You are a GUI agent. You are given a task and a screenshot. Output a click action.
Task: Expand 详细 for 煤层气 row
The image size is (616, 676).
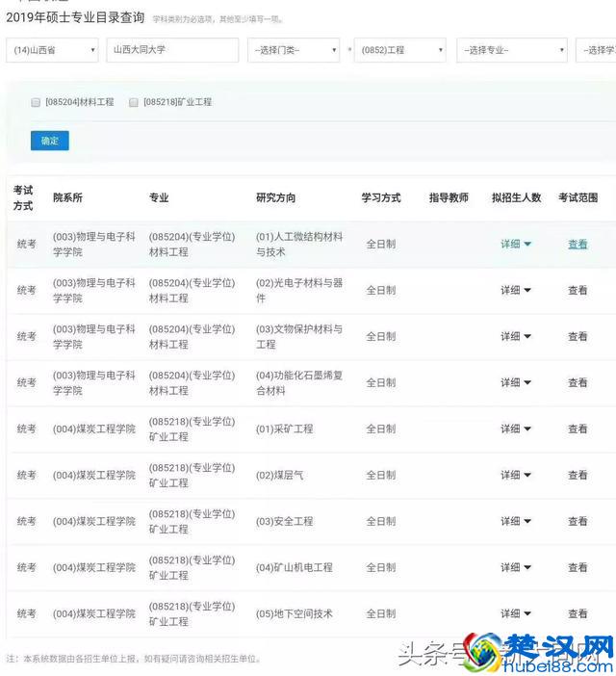click(516, 475)
